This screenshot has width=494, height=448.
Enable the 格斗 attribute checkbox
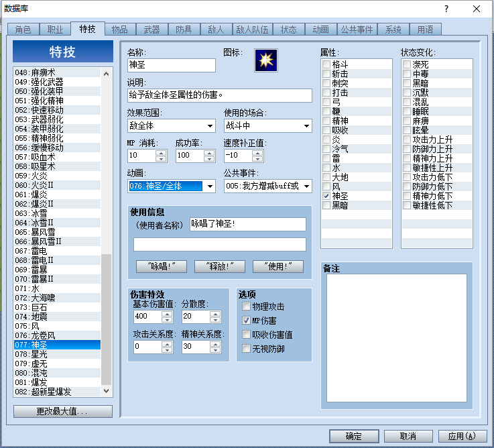pos(326,64)
